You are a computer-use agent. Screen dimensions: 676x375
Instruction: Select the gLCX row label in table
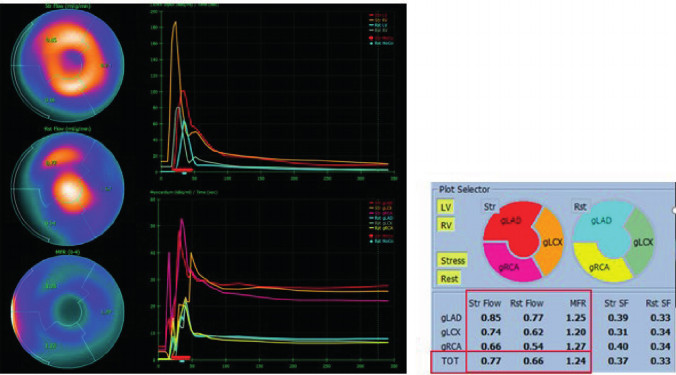click(451, 332)
